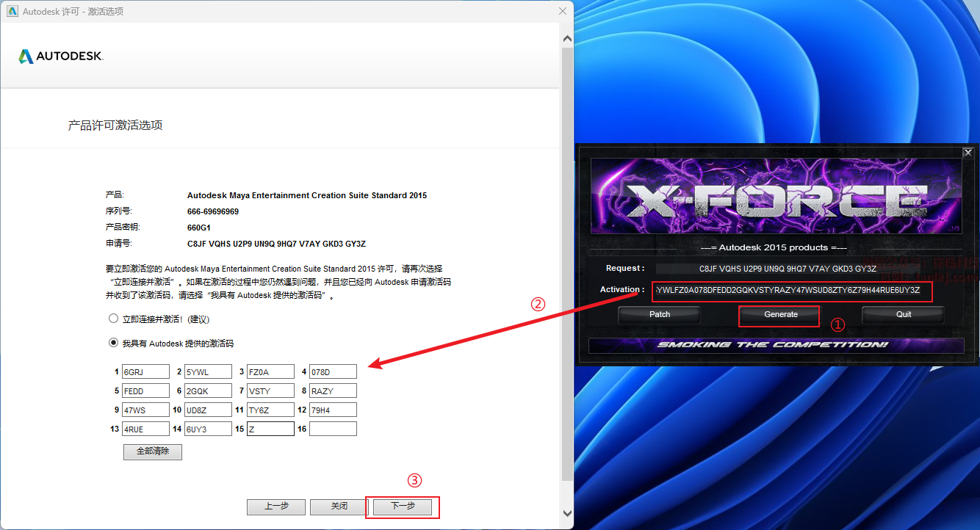
Task: Click the '关闭' close button
Action: point(339,507)
